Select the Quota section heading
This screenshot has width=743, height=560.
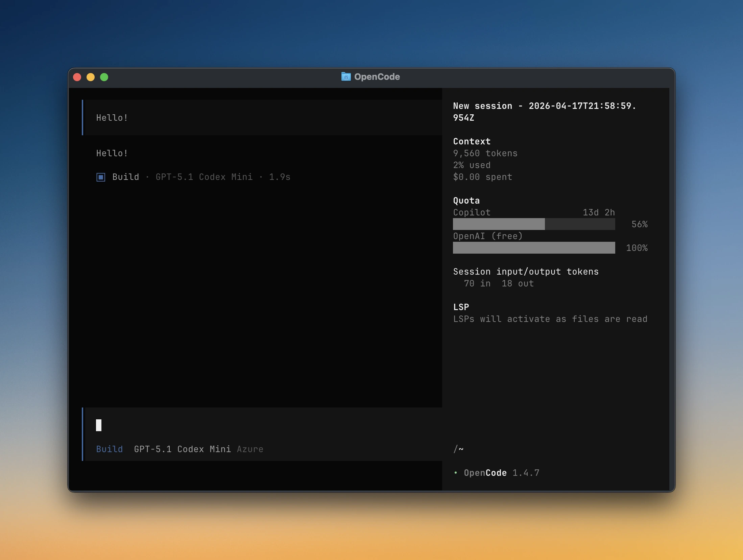pyautogui.click(x=466, y=200)
